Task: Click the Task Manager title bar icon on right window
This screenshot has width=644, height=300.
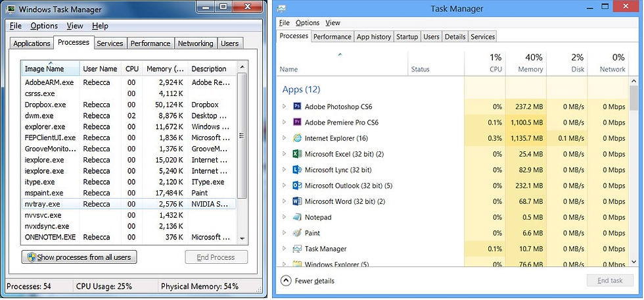Action: click(282, 9)
